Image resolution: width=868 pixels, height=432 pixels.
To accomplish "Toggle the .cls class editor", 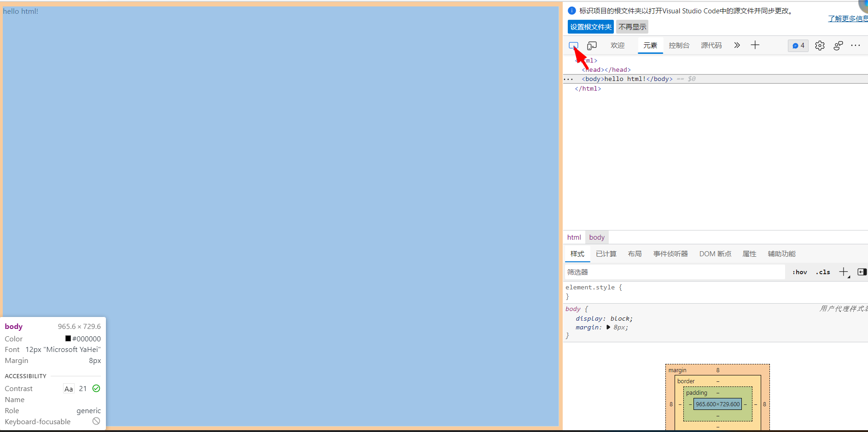I will 823,272.
